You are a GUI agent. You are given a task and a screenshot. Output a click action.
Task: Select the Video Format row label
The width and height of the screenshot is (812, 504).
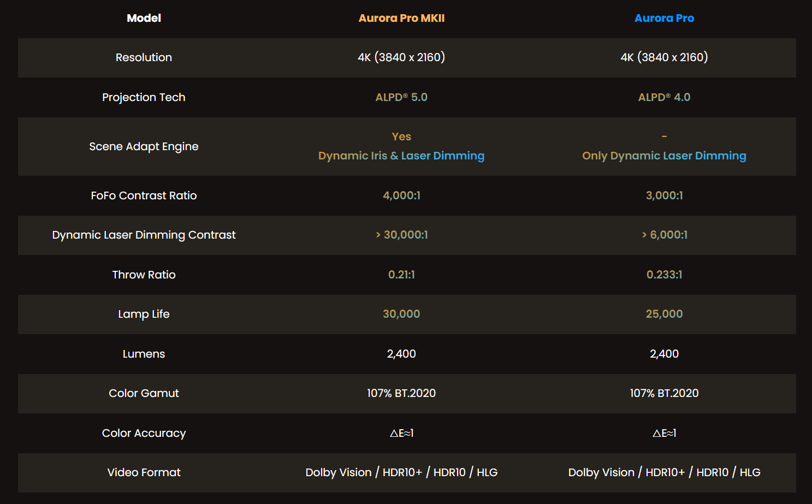click(x=144, y=472)
